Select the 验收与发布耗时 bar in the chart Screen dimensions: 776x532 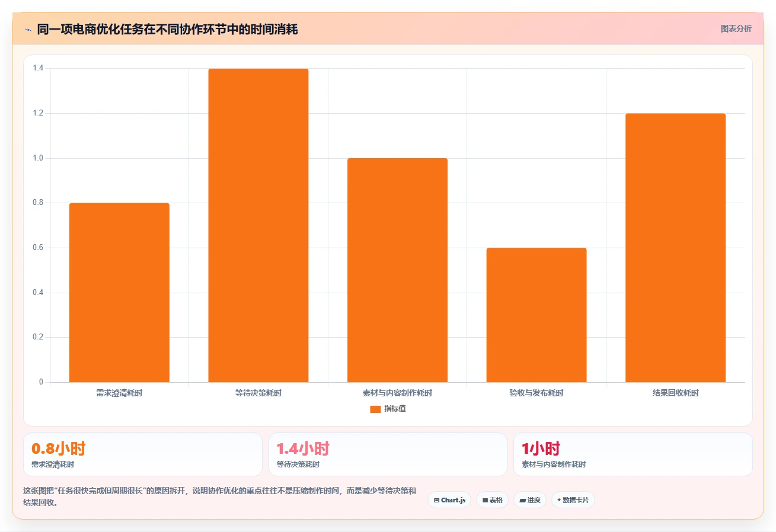point(537,315)
